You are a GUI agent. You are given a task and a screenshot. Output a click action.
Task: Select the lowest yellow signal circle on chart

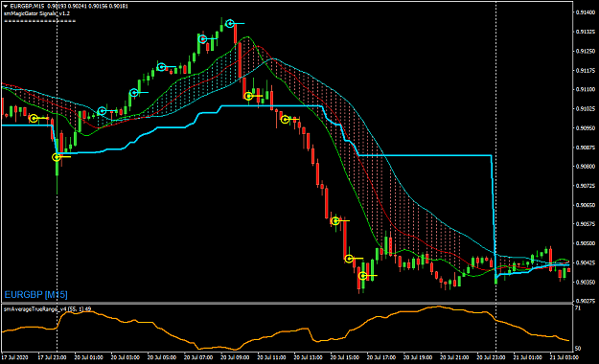tap(363, 275)
